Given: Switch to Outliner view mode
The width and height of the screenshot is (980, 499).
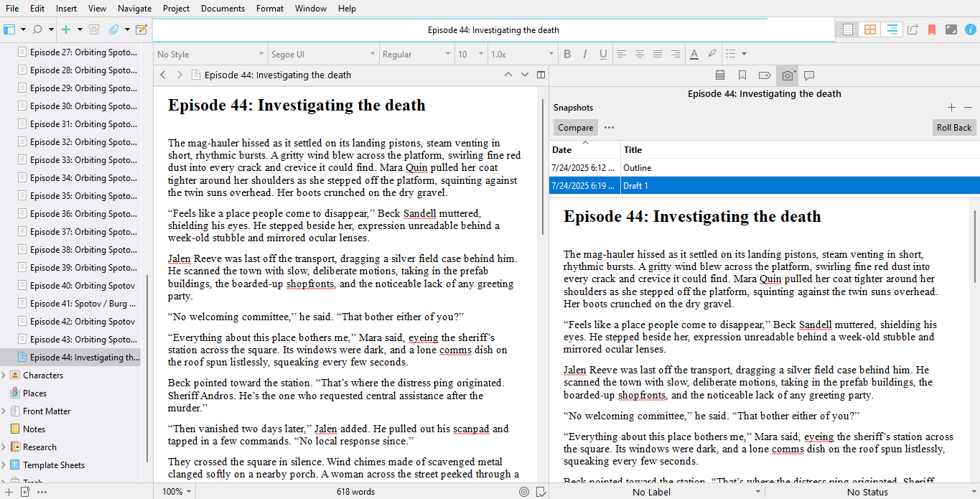Looking at the screenshot, I should (x=892, y=29).
